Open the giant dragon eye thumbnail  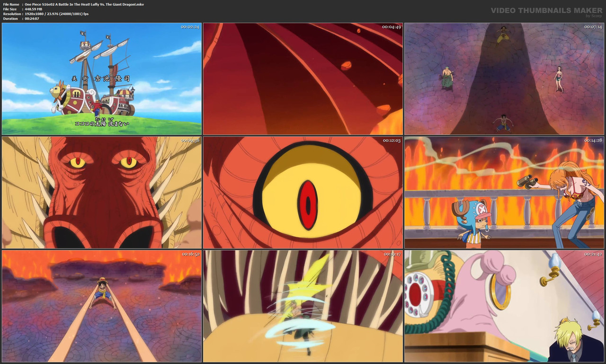pos(303,191)
